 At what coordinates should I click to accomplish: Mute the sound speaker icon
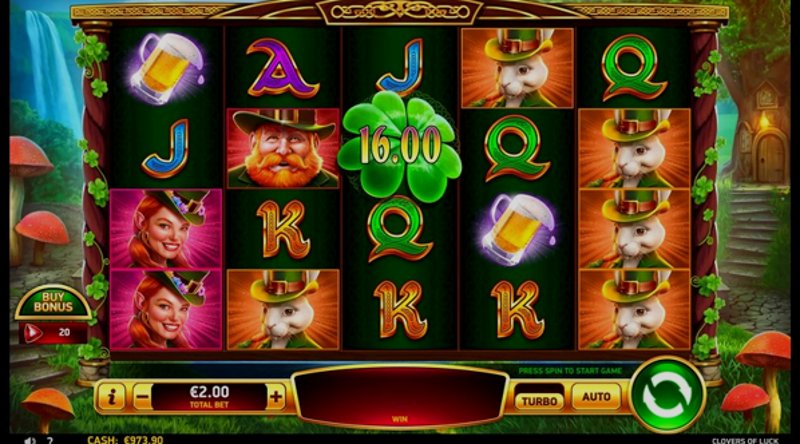[x=31, y=440]
